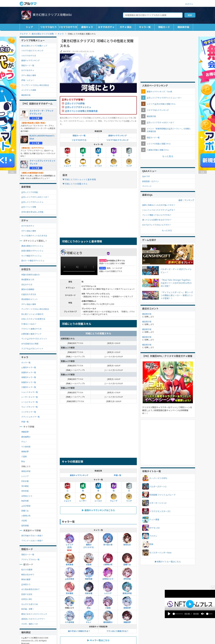Open the 想起カード navigation tab
Viewport: 215px width, 644px height.
pos(164,27)
